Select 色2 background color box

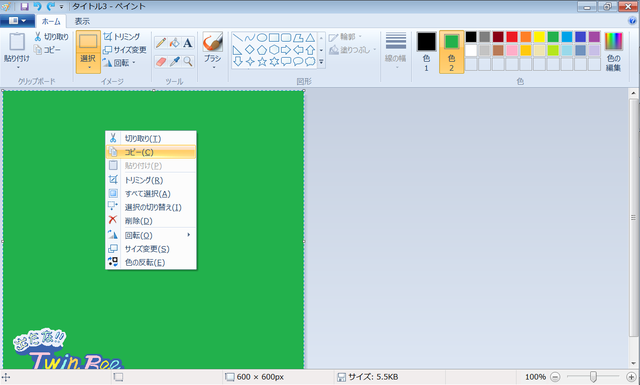[x=451, y=52]
